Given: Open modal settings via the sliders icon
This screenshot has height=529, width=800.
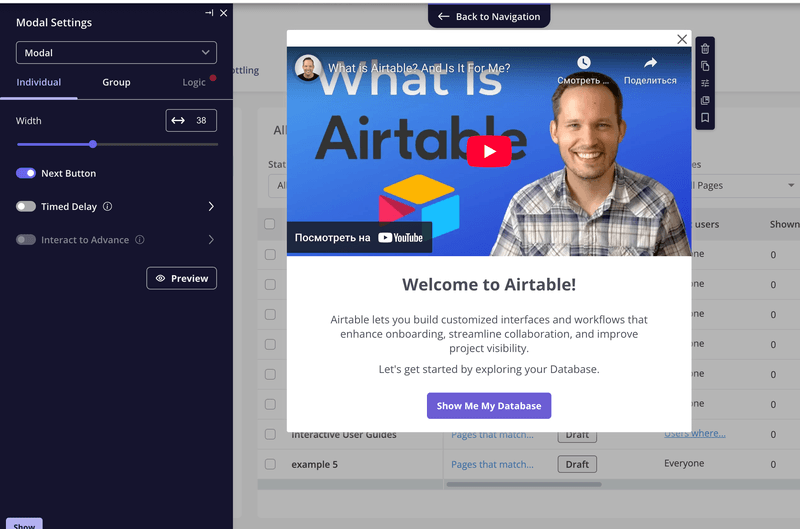Looking at the screenshot, I should point(705,83).
